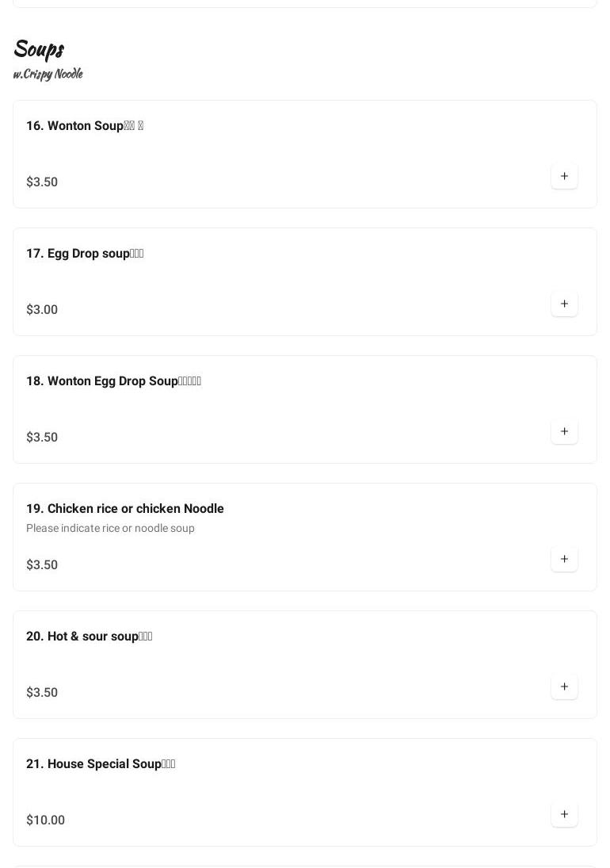Add House Special Soup to cart

(x=564, y=814)
